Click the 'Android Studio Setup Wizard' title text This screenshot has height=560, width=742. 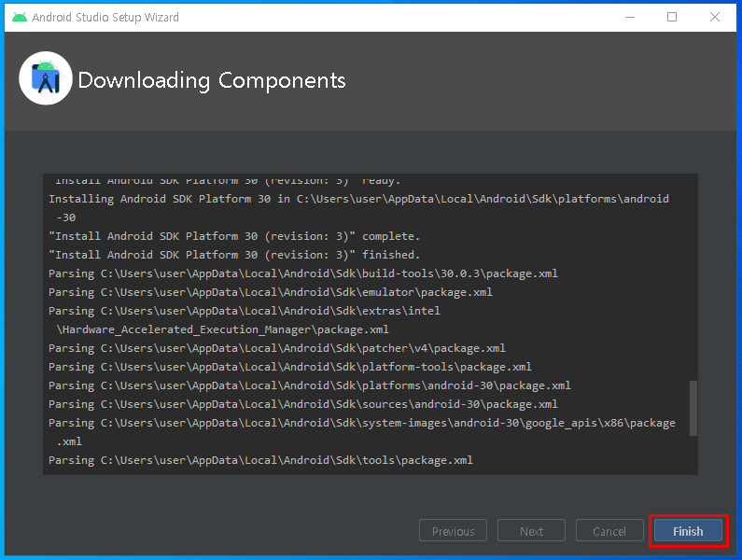(105, 18)
